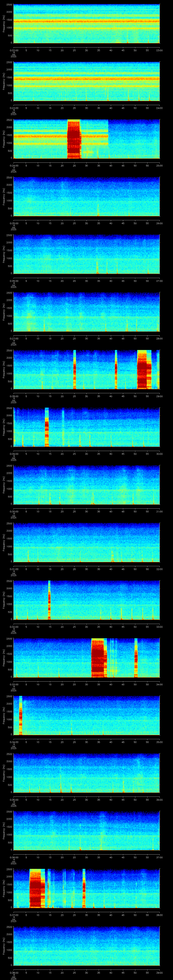Click the 0:30:00 start time label
The image size is (173, 980).
[x=14, y=511]
